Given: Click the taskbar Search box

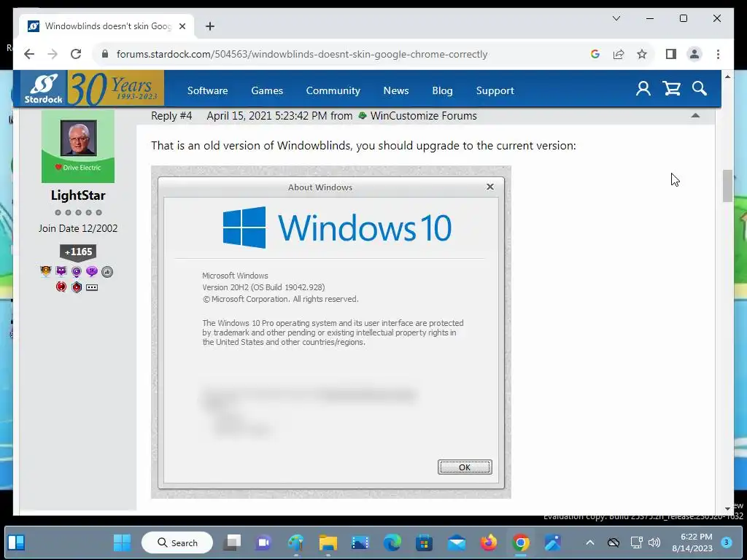Looking at the screenshot, I should pyautogui.click(x=177, y=542).
